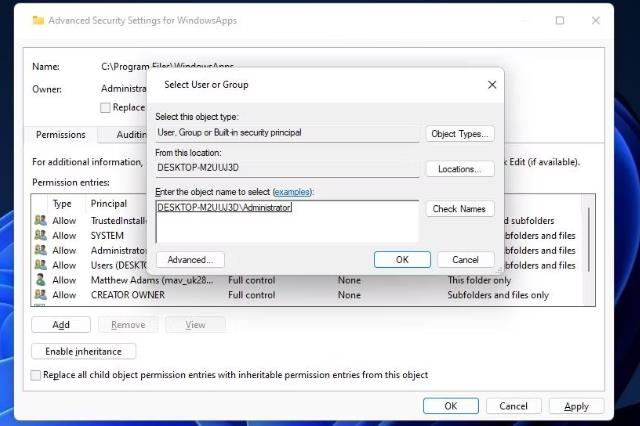
Task: Confirm with OK in Select User or Group dialog
Action: click(402, 260)
